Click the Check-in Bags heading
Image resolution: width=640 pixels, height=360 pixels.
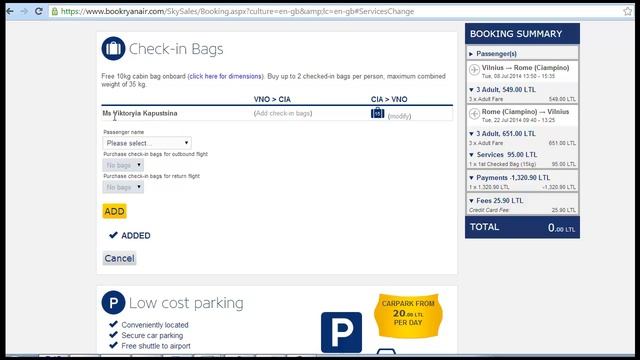[x=176, y=49]
